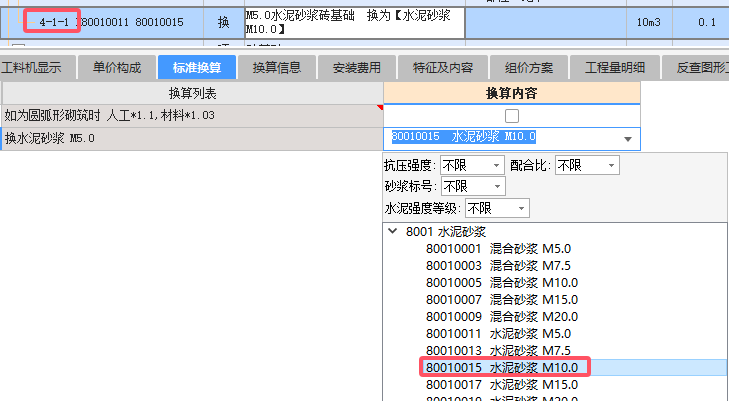
Task: Open the 工程量明细 tab
Action: [615, 67]
